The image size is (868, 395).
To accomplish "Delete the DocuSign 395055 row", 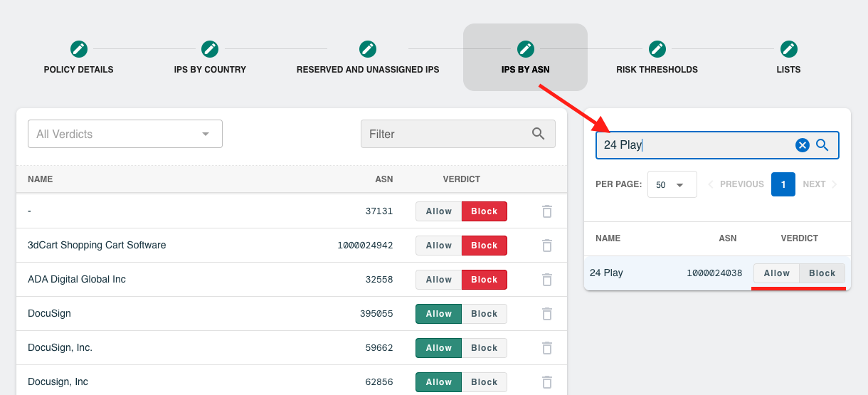I will [x=547, y=314].
